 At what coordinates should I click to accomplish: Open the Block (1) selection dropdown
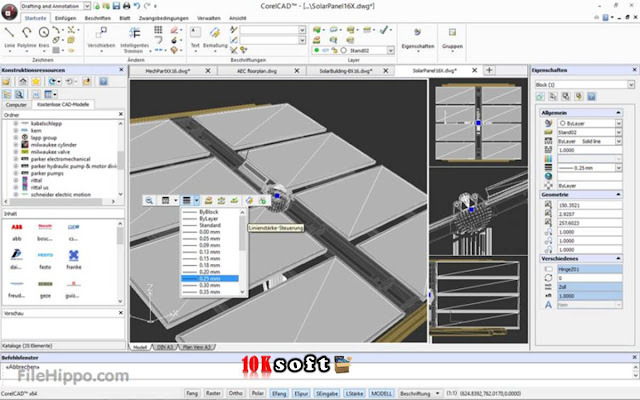tap(631, 84)
